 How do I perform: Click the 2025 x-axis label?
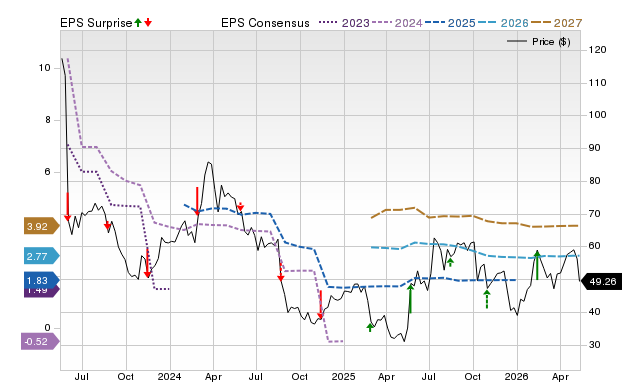343,376
